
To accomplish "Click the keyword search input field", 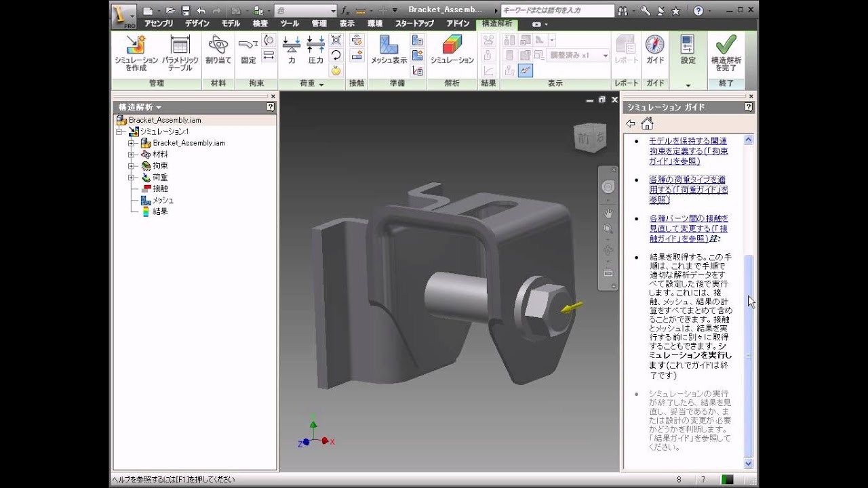I will pyautogui.click(x=557, y=11).
